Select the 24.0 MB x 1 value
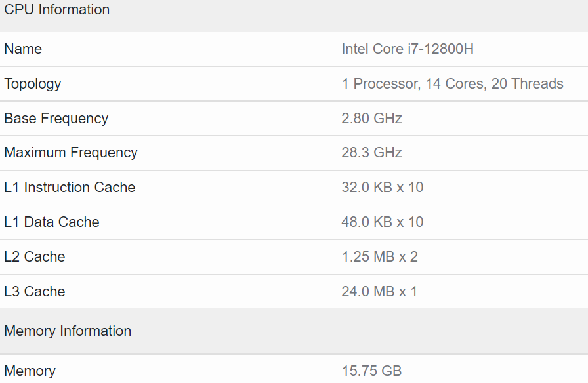 pos(379,292)
